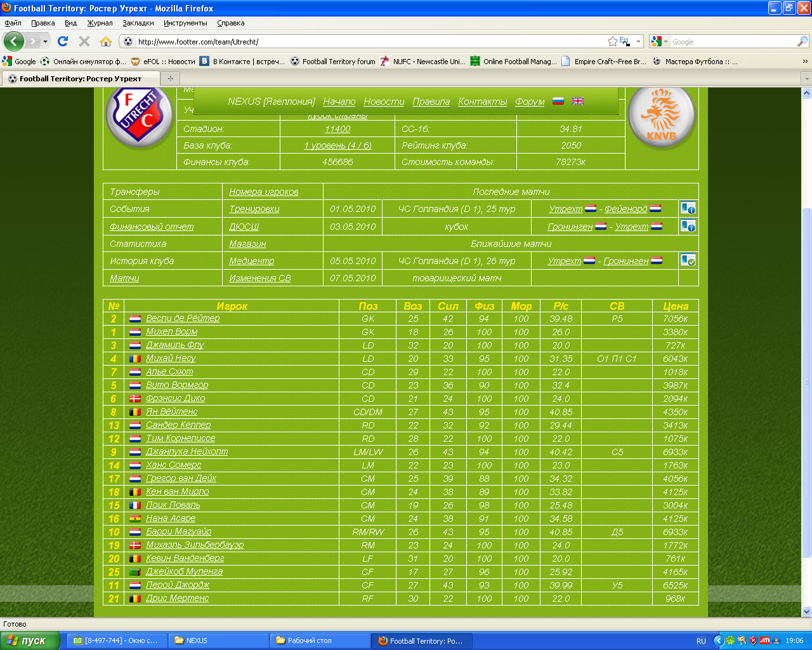Open the Инструменты menu
Viewport: 812px width, 650px height.
click(x=185, y=23)
